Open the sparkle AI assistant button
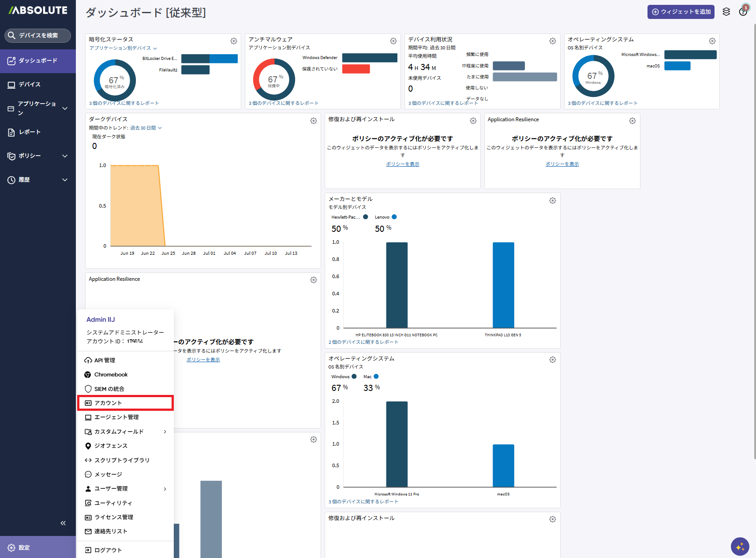Viewport: 756px width, 558px height. (x=740, y=547)
